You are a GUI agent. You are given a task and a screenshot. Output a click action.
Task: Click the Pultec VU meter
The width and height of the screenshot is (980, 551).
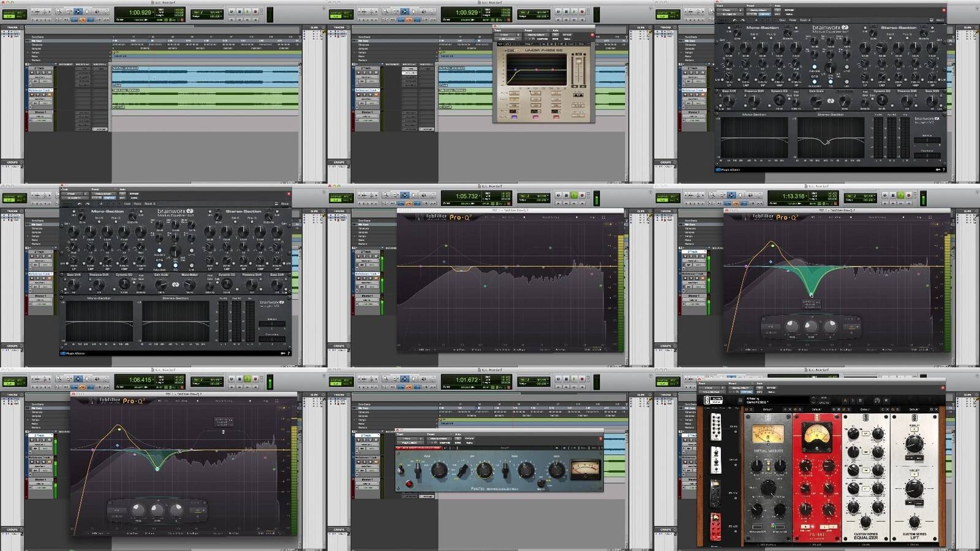[584, 469]
